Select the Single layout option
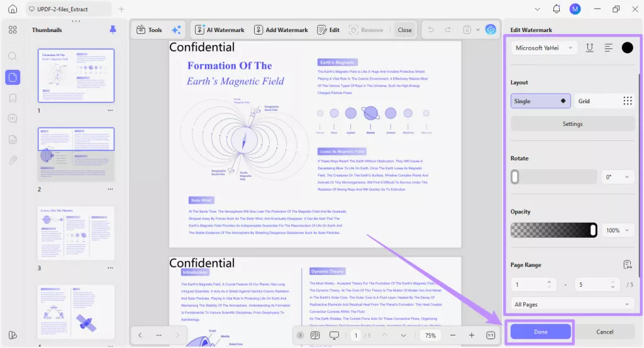This screenshot has height=348, width=644. (x=540, y=101)
